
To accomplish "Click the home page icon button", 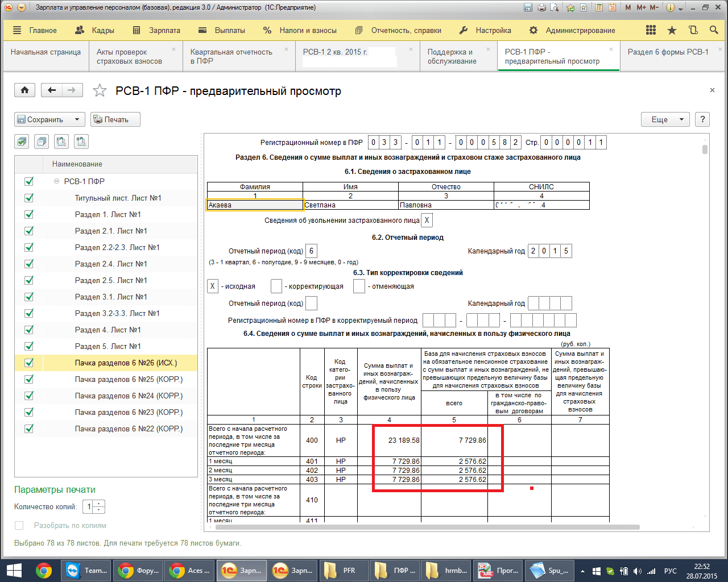I will tap(24, 90).
